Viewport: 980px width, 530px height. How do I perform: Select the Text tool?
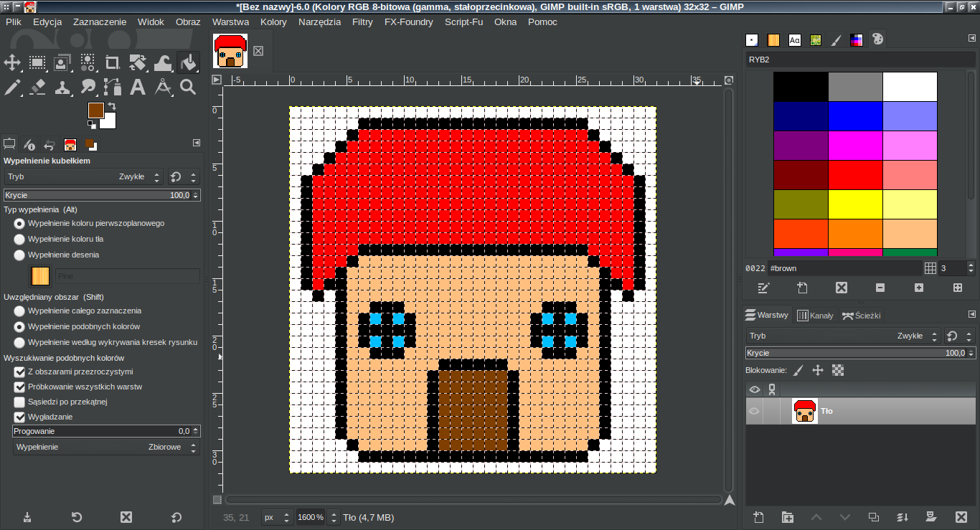click(138, 87)
